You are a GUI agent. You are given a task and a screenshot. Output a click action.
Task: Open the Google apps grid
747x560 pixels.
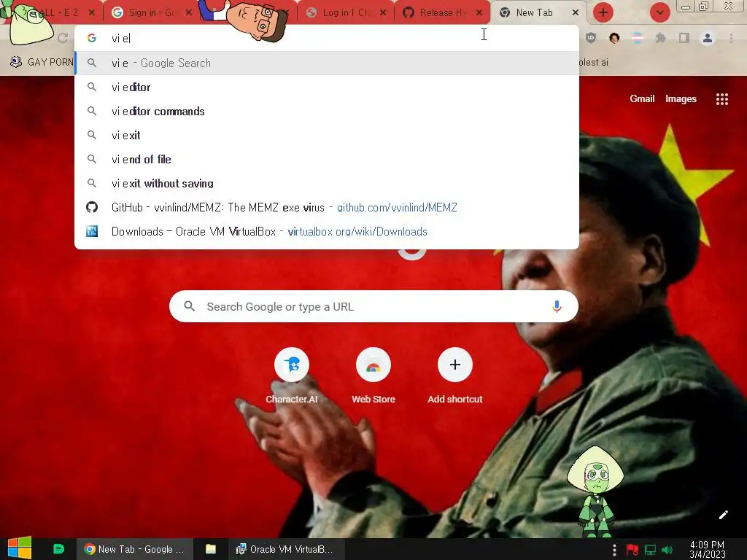pyautogui.click(x=721, y=99)
